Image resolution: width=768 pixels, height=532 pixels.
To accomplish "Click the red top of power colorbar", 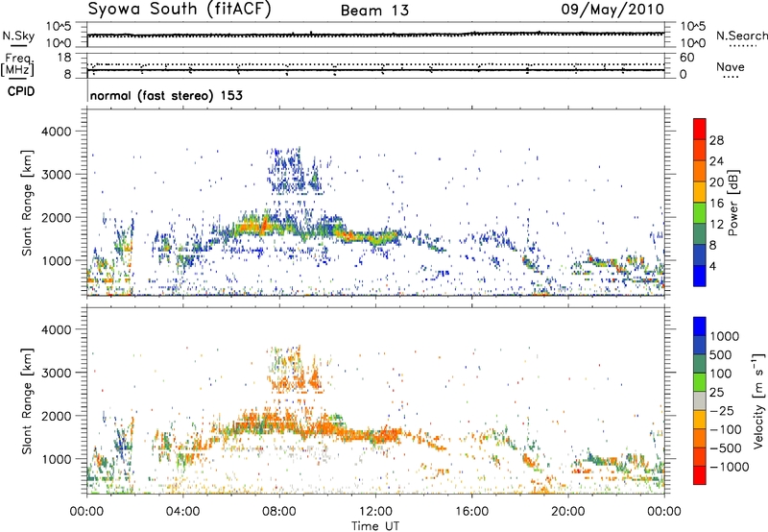I will click(x=700, y=129).
